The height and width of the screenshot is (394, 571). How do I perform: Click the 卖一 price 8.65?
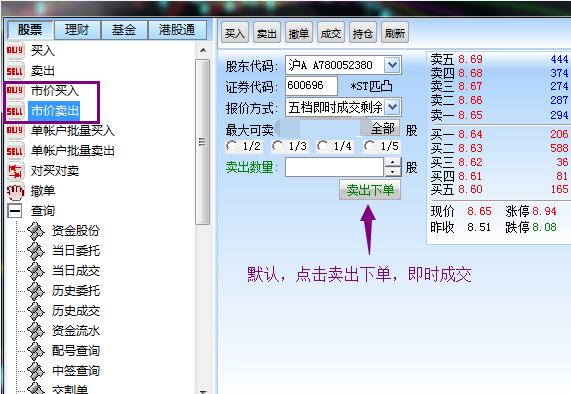click(x=470, y=115)
